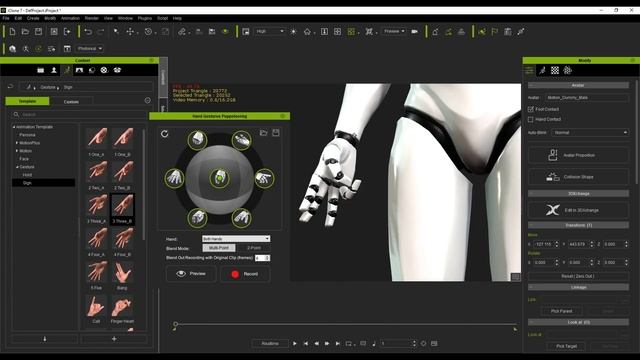Open the Animation menu
This screenshot has height=360, width=640.
pos(70,18)
